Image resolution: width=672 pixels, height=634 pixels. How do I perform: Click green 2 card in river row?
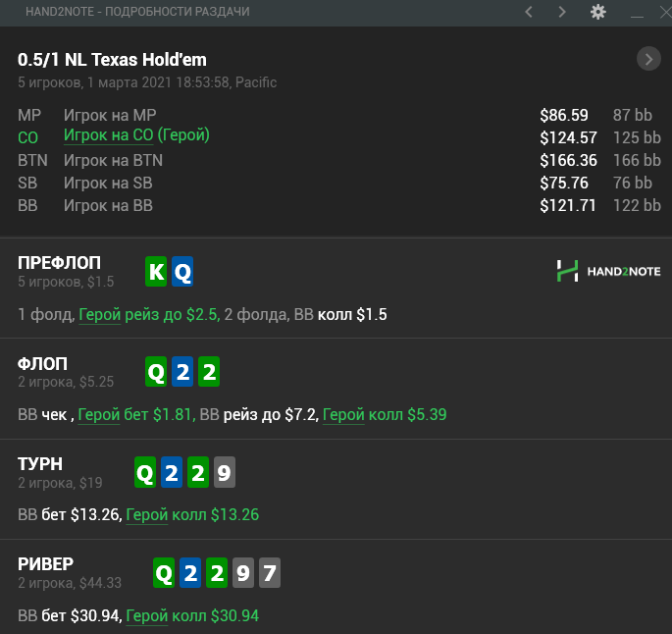(x=217, y=573)
